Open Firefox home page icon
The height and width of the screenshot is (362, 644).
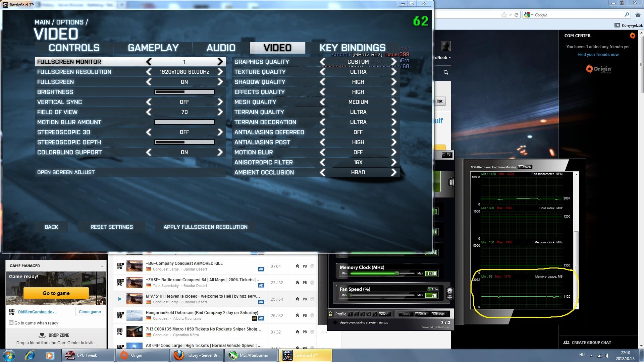638,15
